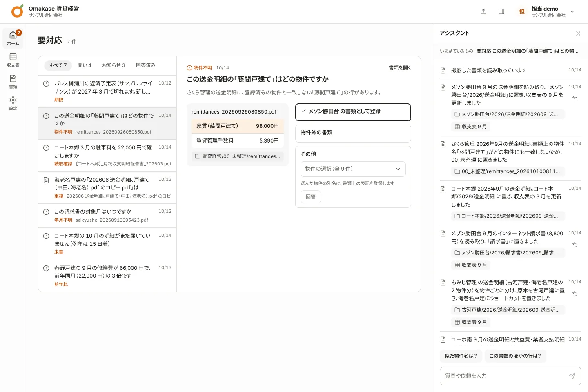
Task: Click the 賃貸経営/00_未整理/remittances folder path chip
Action: pos(238,156)
